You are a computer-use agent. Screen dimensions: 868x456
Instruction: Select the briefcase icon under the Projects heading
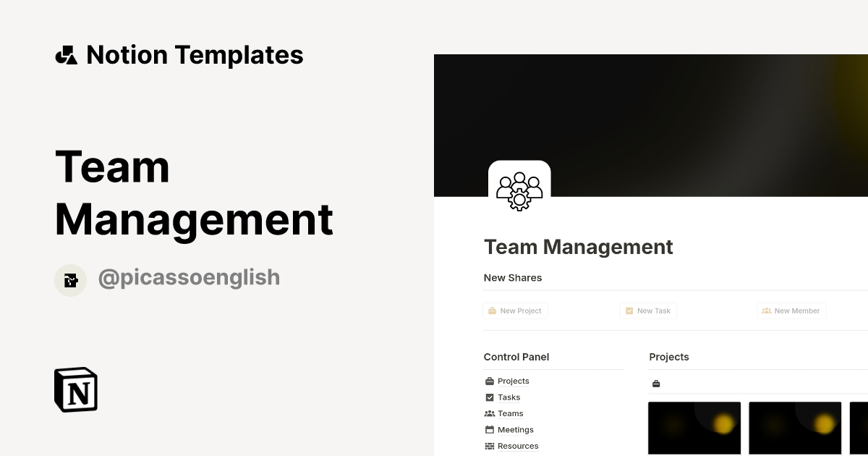(x=656, y=383)
